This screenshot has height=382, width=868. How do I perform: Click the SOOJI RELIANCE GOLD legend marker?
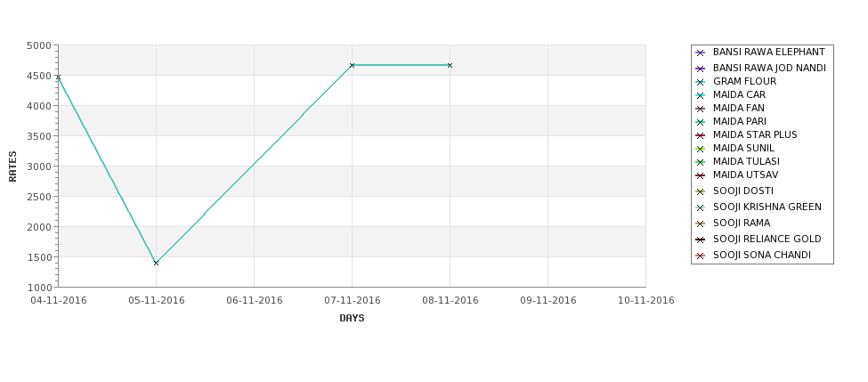click(x=700, y=240)
